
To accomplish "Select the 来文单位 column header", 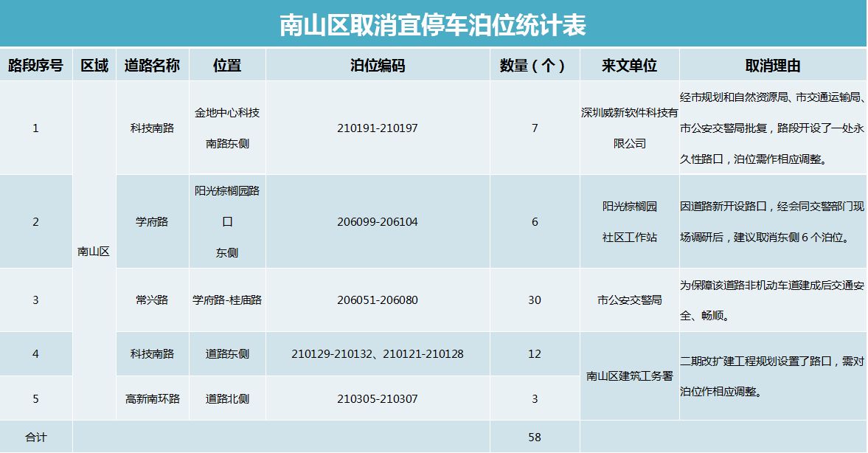I will click(629, 66).
